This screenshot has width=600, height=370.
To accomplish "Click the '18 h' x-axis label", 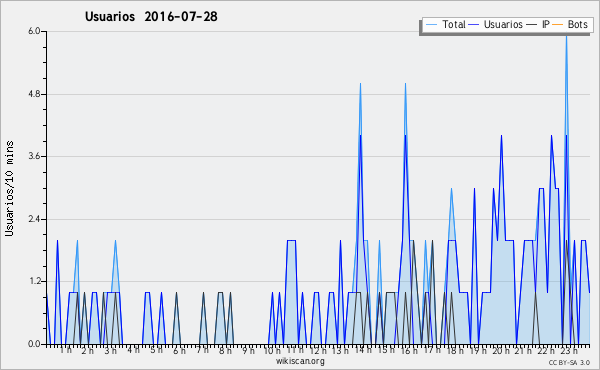I will [455, 350].
